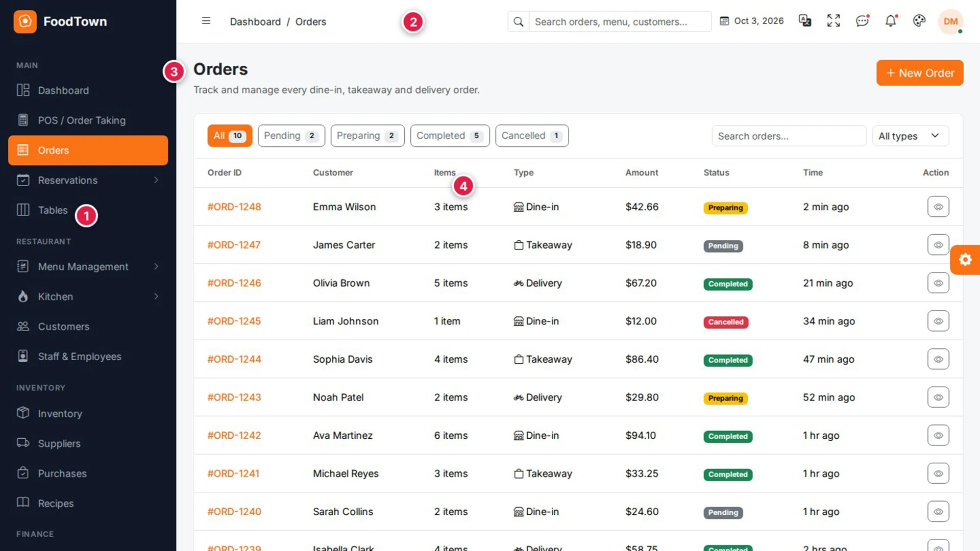Open order #ORD-1244 link
980x551 pixels.
click(234, 359)
